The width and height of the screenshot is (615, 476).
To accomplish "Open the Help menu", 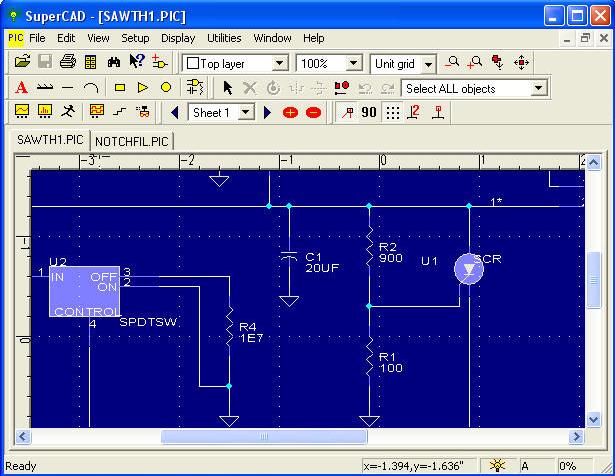I will pos(314,38).
